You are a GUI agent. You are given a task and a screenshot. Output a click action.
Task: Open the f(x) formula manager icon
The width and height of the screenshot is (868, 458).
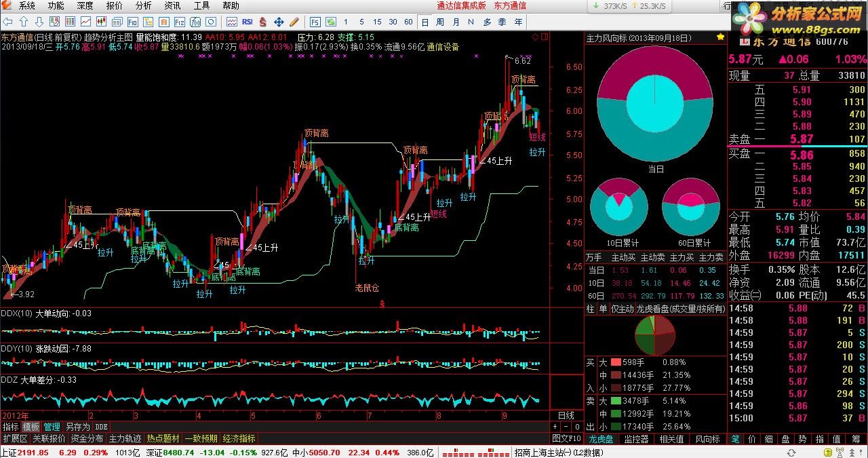pyautogui.click(x=195, y=22)
